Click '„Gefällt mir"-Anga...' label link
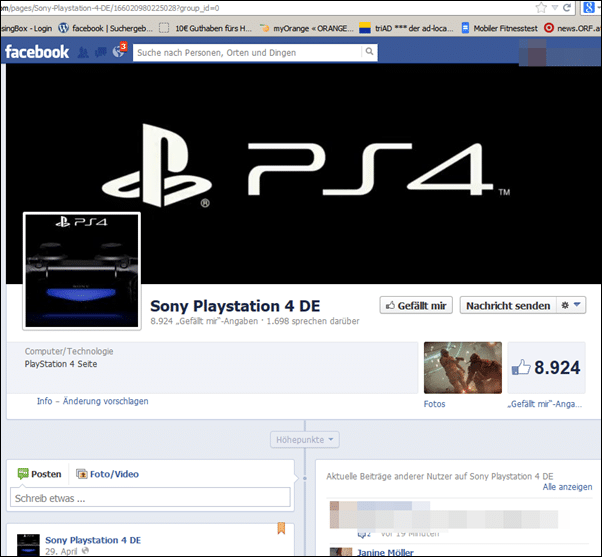Screen dimensions: 602x557 (545, 404)
